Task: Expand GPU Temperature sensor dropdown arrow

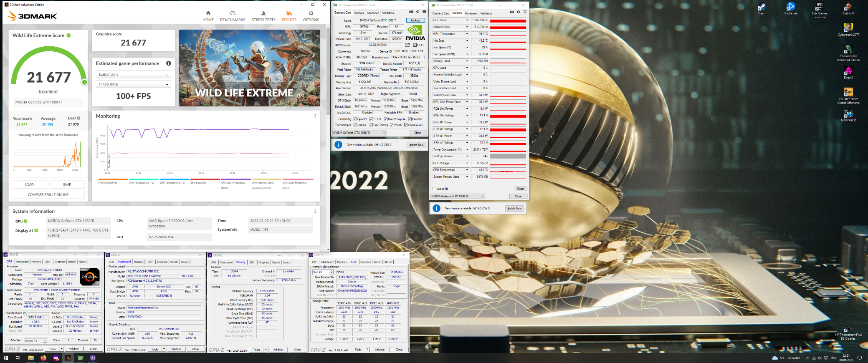Action: pyautogui.click(x=467, y=34)
